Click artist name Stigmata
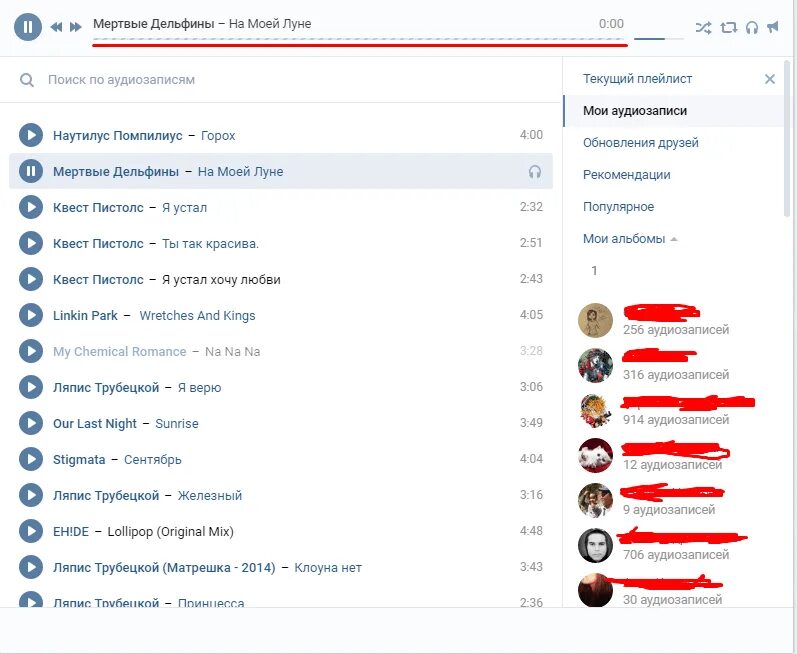797x654 pixels. (79, 460)
